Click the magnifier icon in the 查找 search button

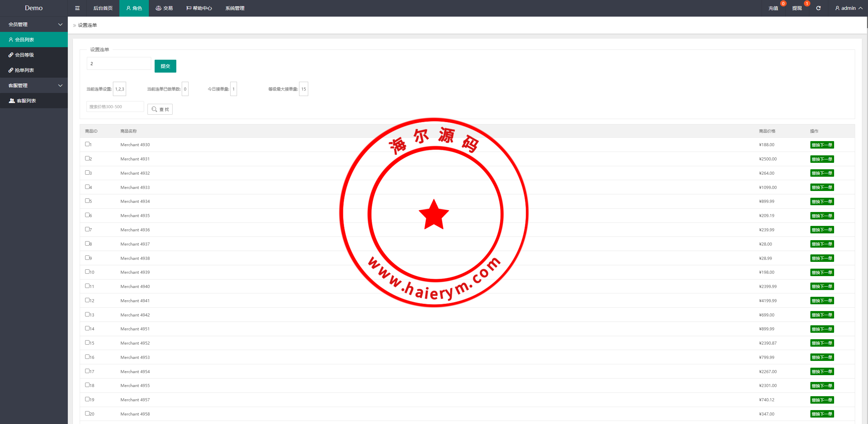pos(154,109)
